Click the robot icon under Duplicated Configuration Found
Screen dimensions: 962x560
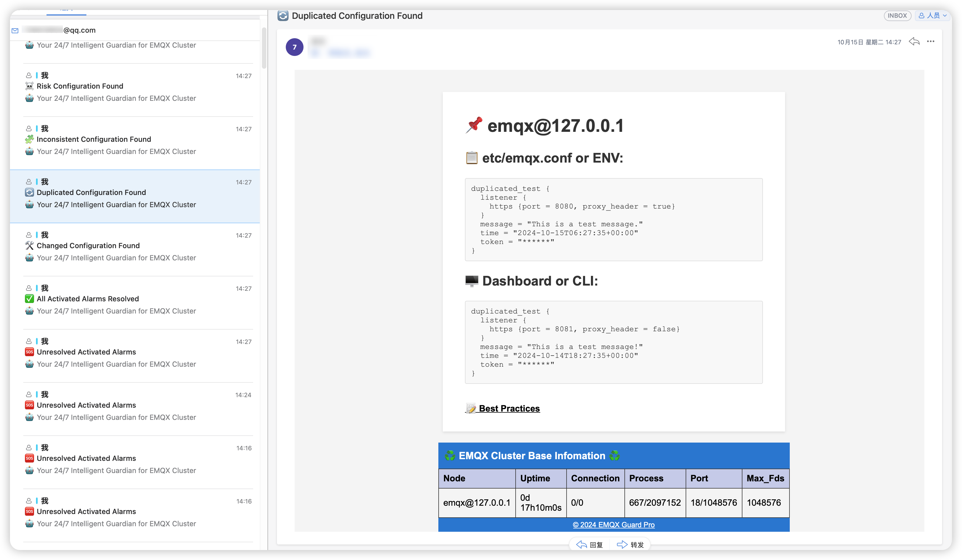coord(29,205)
